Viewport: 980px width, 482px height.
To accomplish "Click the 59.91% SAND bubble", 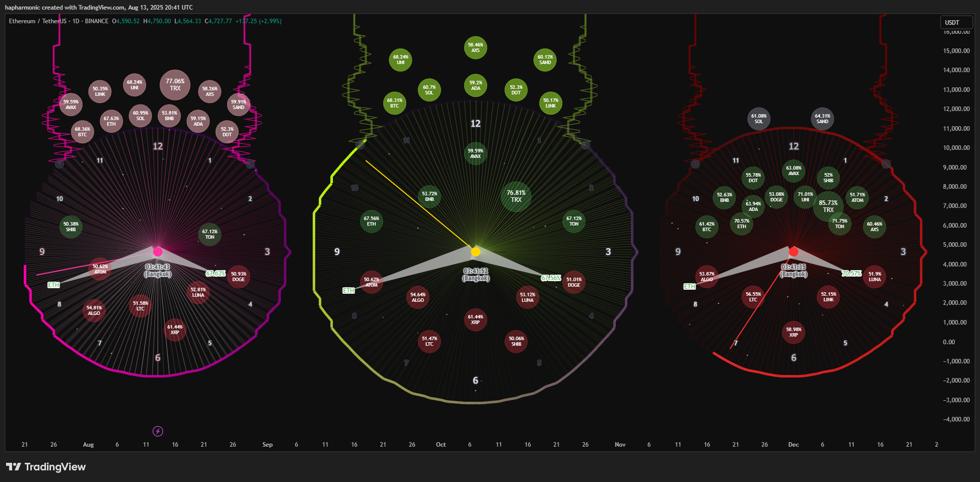I will click(x=238, y=104).
